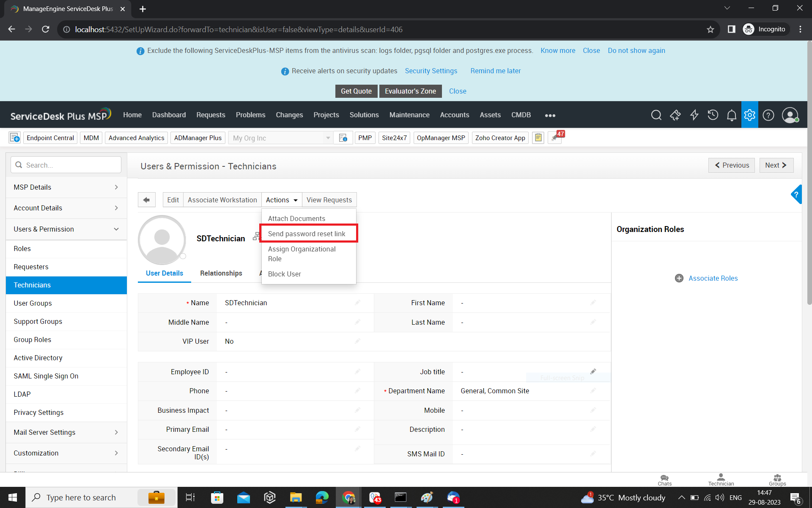The height and width of the screenshot is (508, 812).
Task: Open Chrome from the Windows taskbar
Action: click(x=348, y=497)
